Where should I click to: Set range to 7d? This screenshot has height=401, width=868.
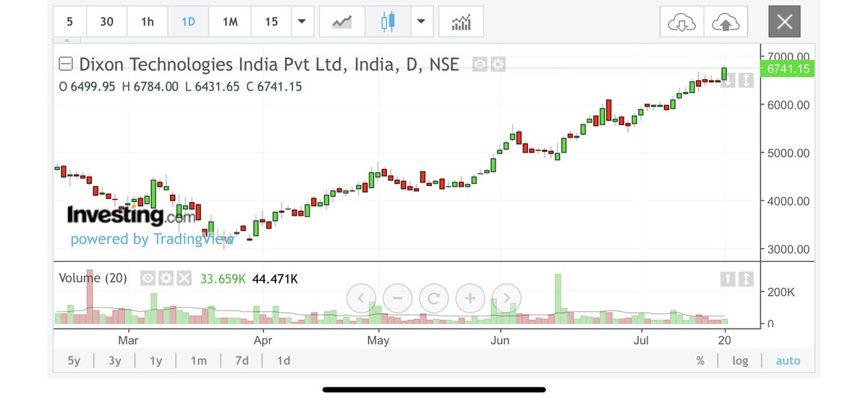coord(242,360)
